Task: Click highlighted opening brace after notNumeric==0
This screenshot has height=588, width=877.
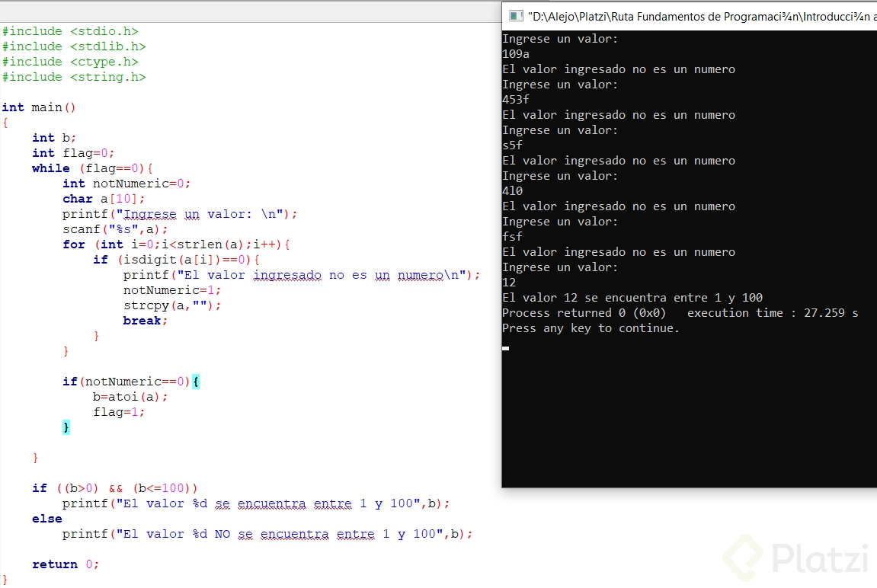Action: 196,382
